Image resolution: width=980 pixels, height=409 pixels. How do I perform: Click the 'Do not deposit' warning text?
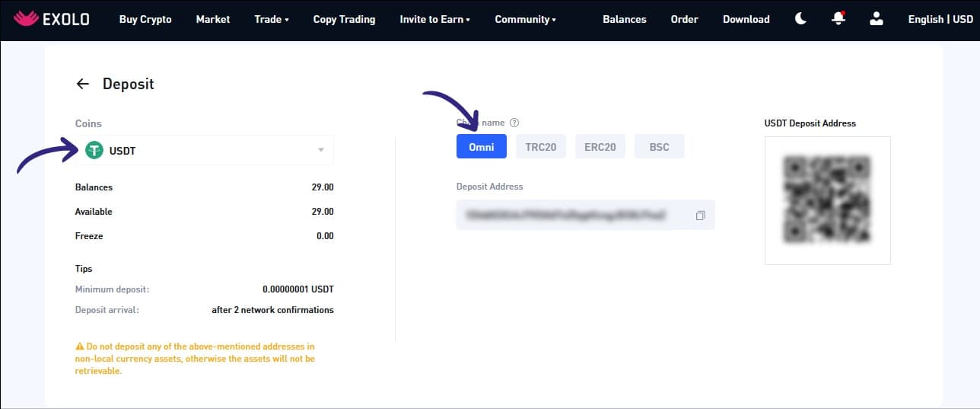pos(195,359)
